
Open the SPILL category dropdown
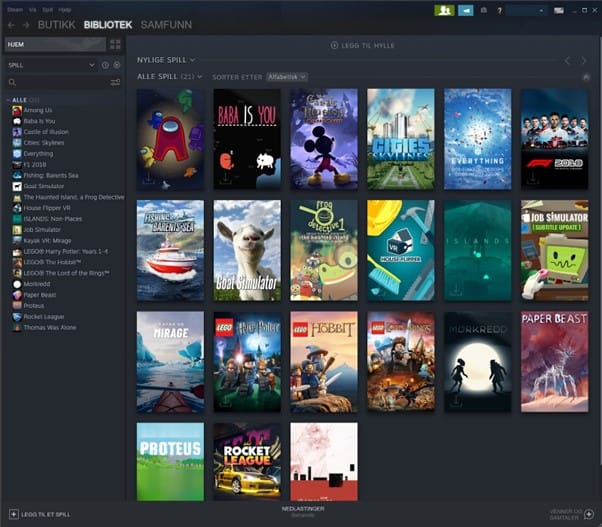click(x=51, y=65)
